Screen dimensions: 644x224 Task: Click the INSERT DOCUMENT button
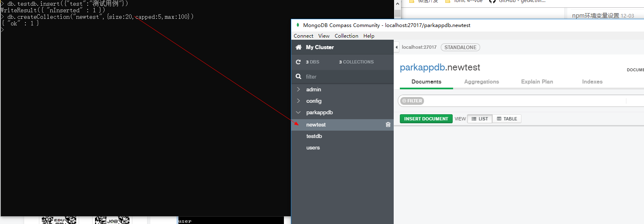coord(426,119)
